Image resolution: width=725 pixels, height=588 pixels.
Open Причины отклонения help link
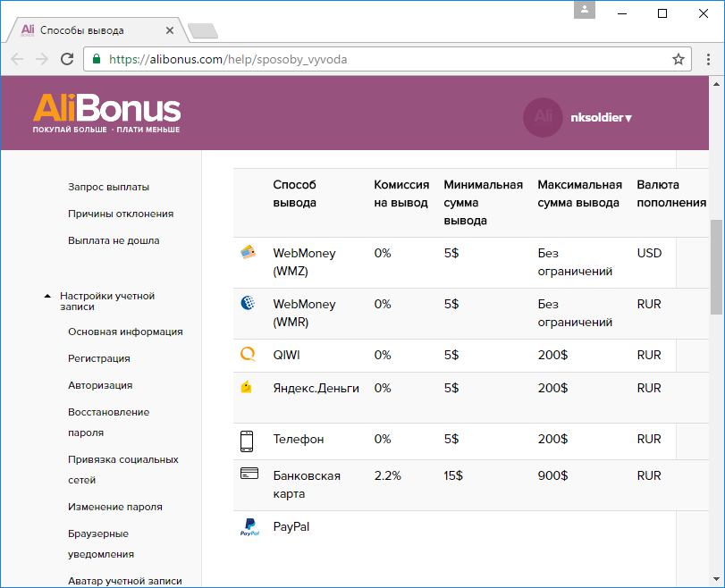[x=121, y=214]
